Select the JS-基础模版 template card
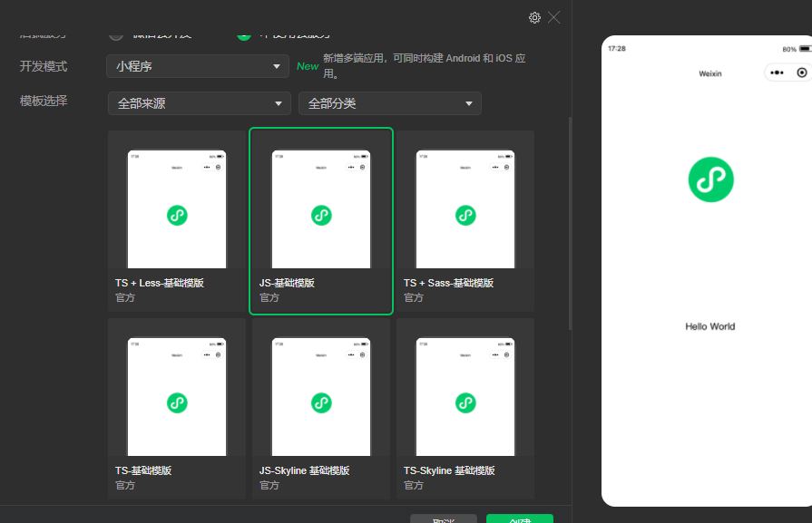This screenshot has width=812, height=523. (321, 221)
